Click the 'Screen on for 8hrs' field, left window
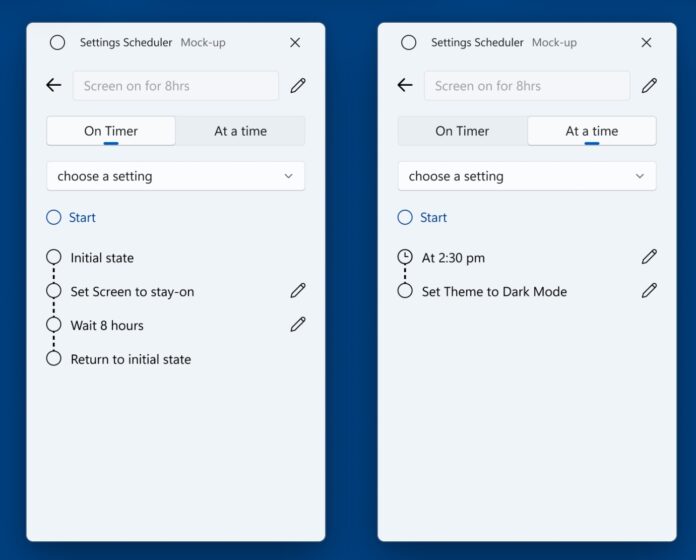696x560 pixels. click(176, 86)
